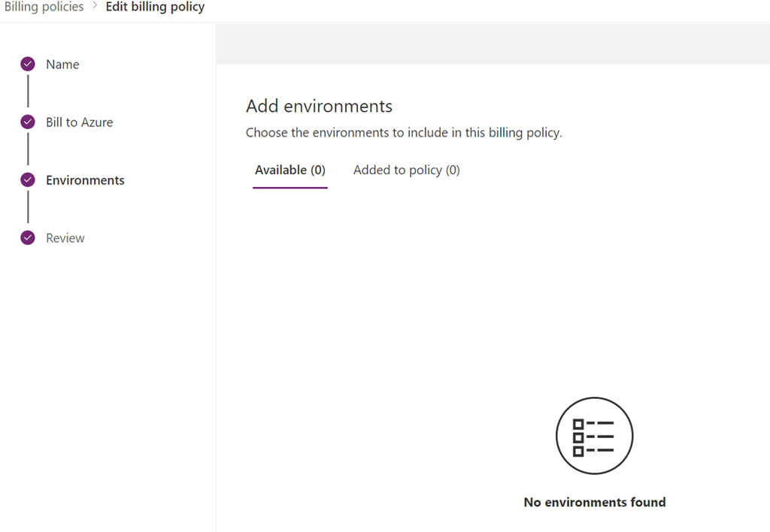Screen dimensions: 770x532
Task: Click the Bill to Azure checkmark icon
Action: coord(28,122)
